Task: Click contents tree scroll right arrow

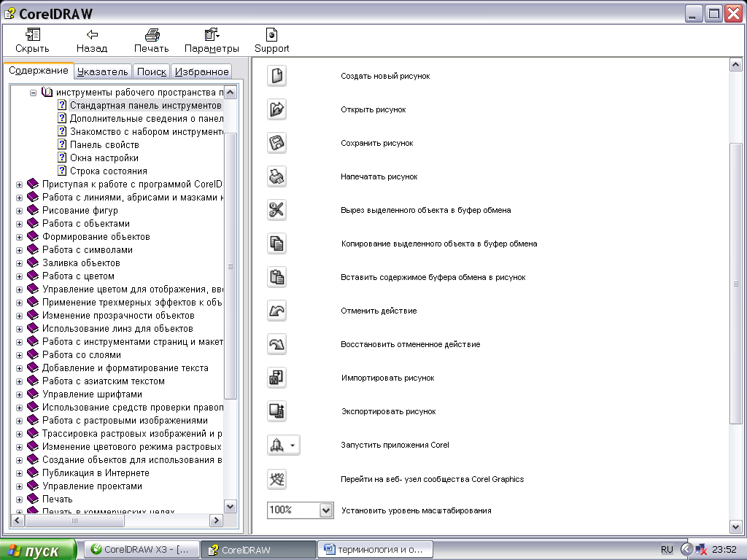Action: [216, 521]
